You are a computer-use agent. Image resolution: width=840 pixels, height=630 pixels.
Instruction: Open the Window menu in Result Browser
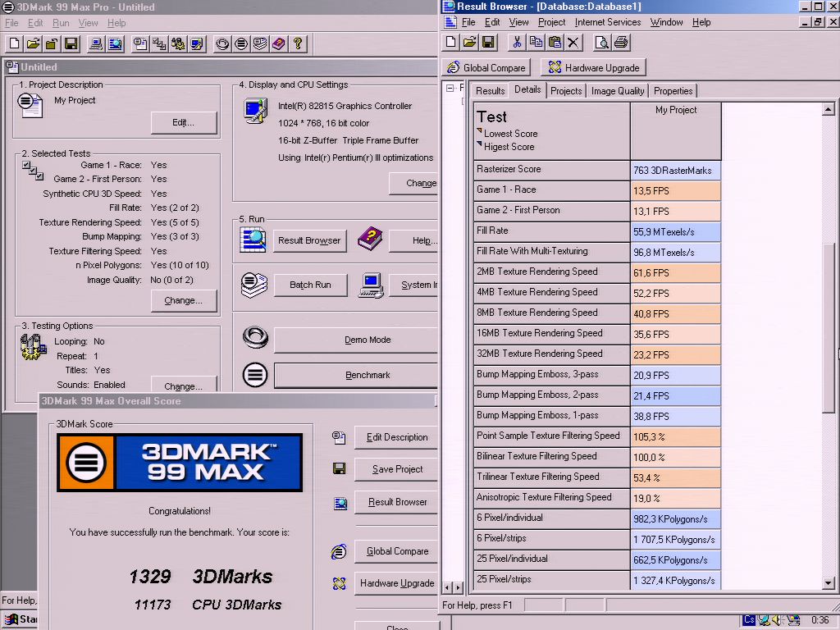(666, 22)
